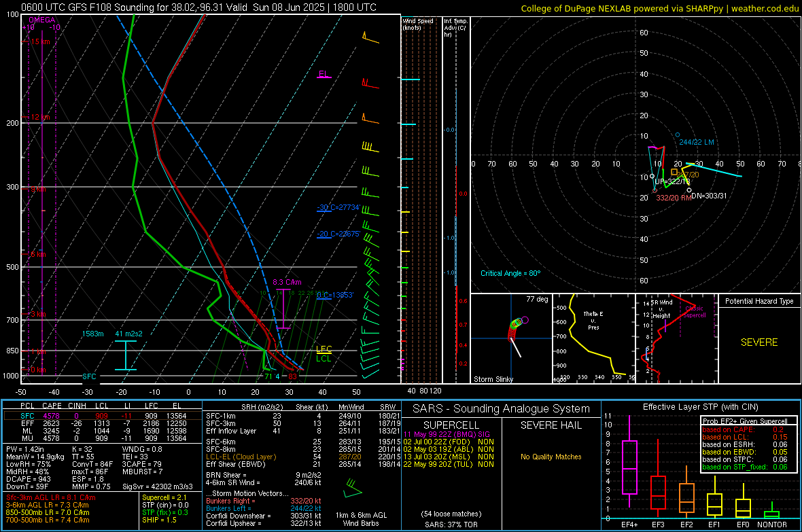The width and height of the screenshot is (802, 532).
Task: Click the Bunkers Right storm motion row
Action: click(264, 501)
